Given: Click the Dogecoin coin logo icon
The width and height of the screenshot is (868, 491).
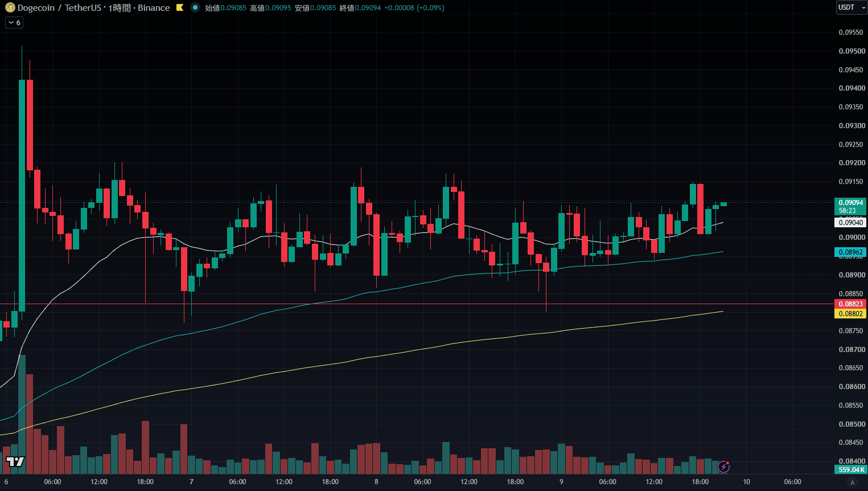Looking at the screenshot, I should 10,8.
